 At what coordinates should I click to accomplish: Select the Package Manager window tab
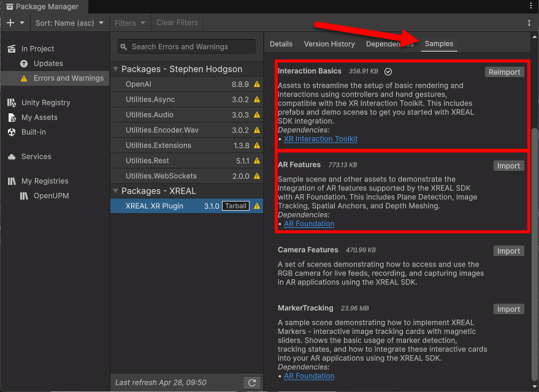pos(43,7)
